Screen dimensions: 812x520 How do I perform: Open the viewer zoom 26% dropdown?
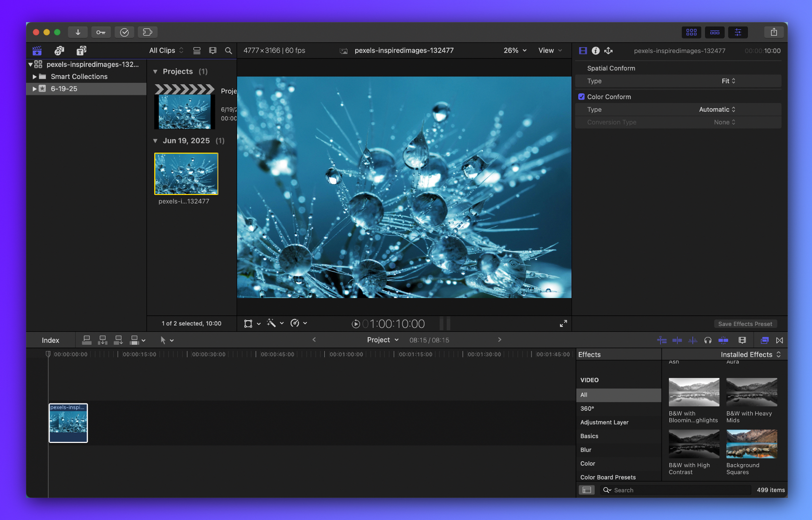click(x=515, y=51)
